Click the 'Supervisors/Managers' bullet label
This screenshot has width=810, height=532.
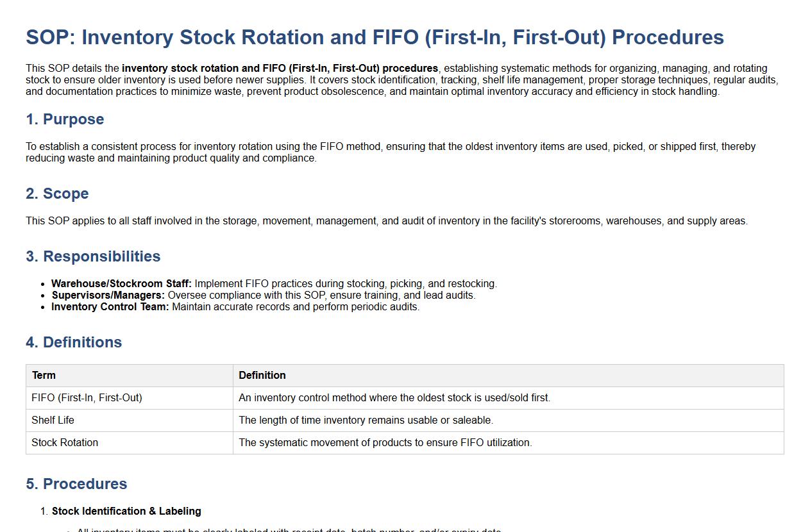(108, 295)
